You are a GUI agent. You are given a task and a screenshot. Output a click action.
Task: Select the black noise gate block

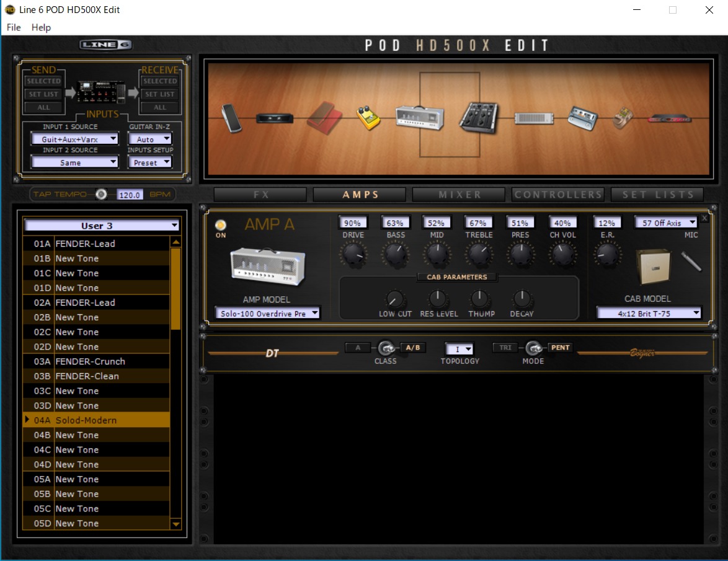274,119
